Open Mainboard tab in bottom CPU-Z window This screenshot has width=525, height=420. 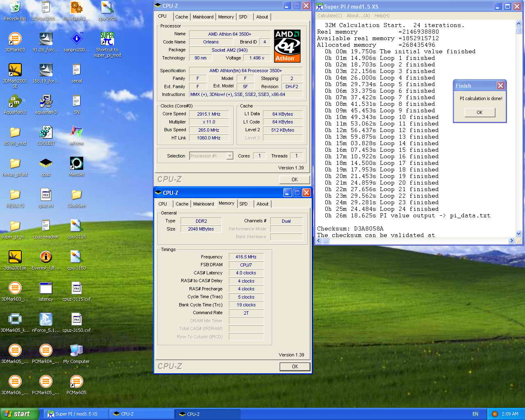coord(203,204)
